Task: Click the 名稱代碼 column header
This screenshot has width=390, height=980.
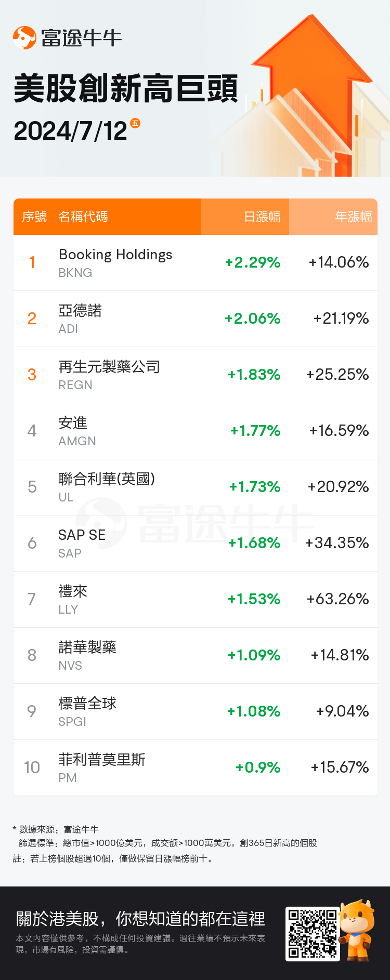Action: click(83, 217)
